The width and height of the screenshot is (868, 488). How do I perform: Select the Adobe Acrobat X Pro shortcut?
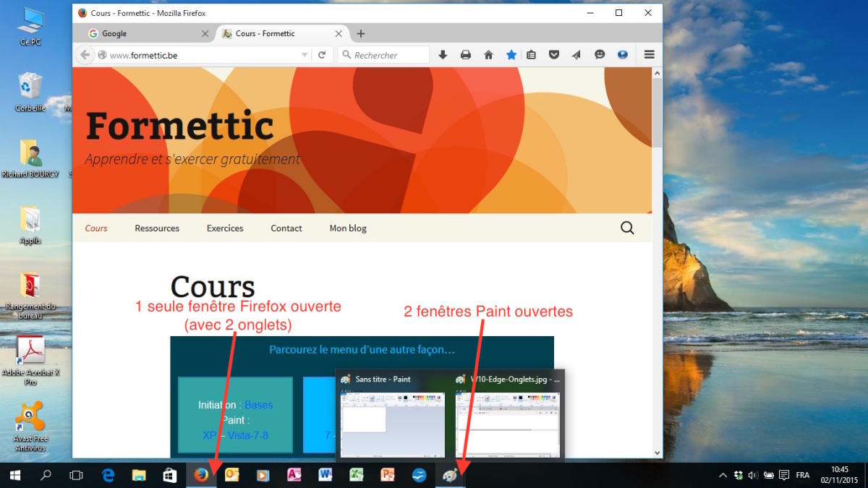(x=30, y=360)
